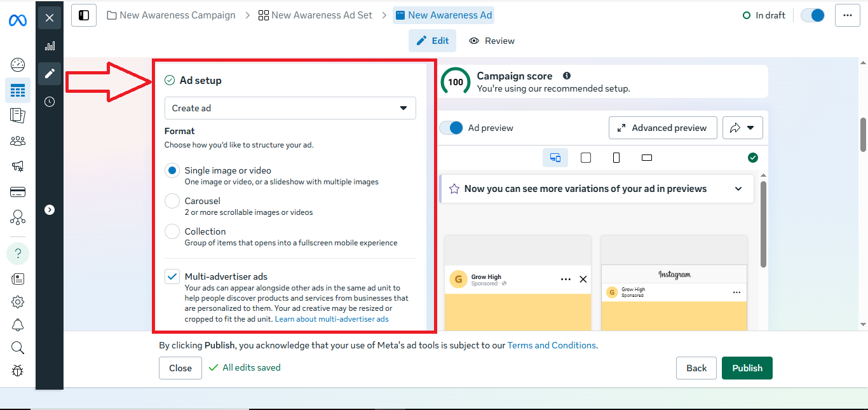Click the bar chart icon in sidebar
The height and width of the screenshot is (410, 868).
(x=50, y=46)
